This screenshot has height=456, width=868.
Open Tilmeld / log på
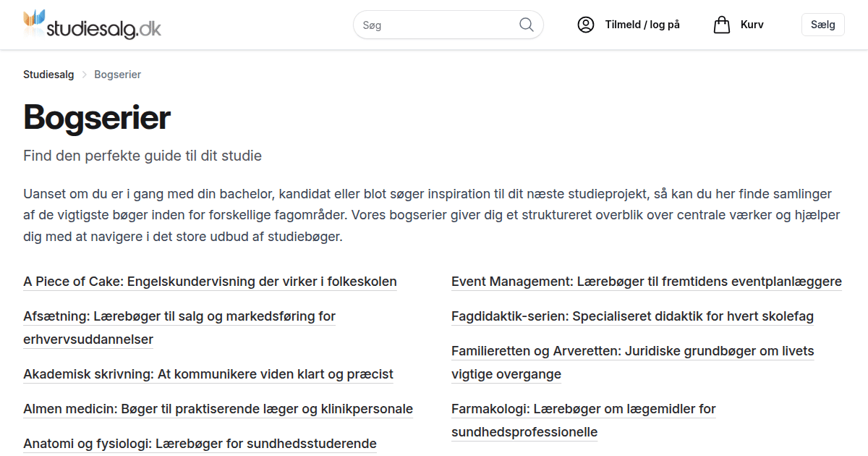(x=642, y=25)
